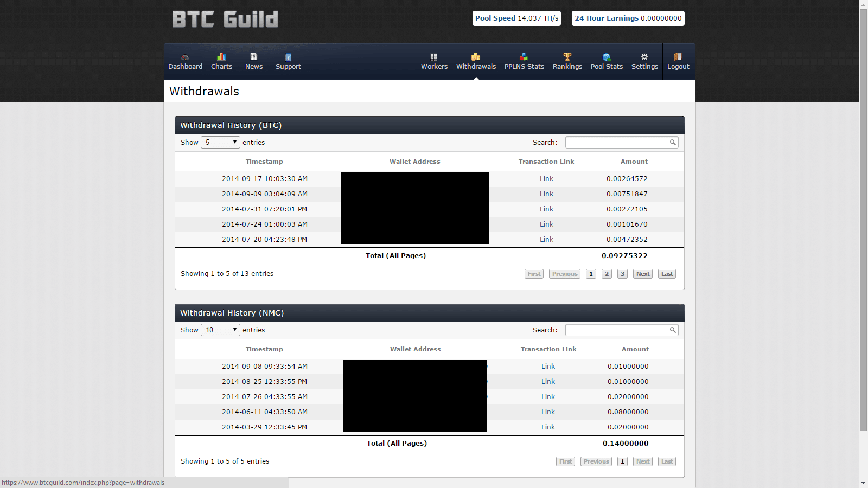Click the Pool Speed 14,037 TH/s box

[516, 18]
